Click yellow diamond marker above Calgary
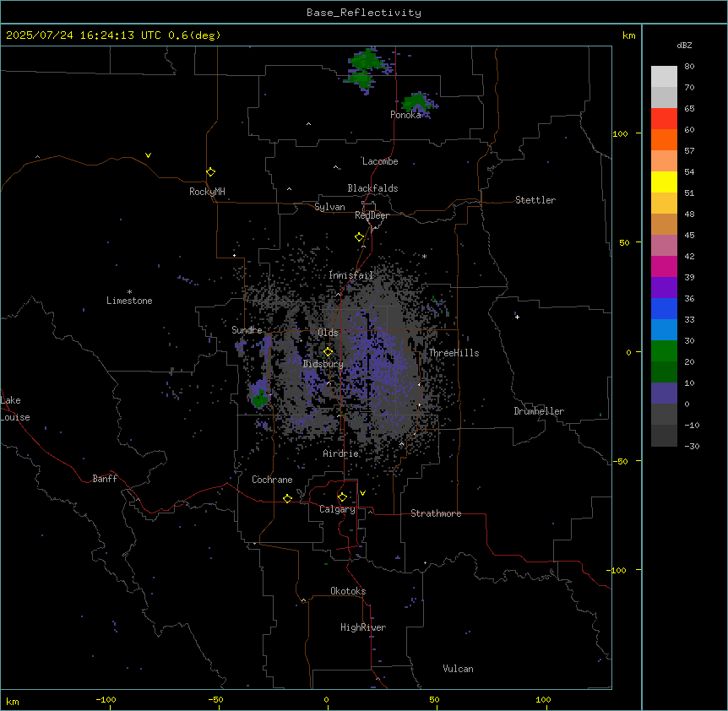The height and width of the screenshot is (711, 728). pyautogui.click(x=342, y=497)
